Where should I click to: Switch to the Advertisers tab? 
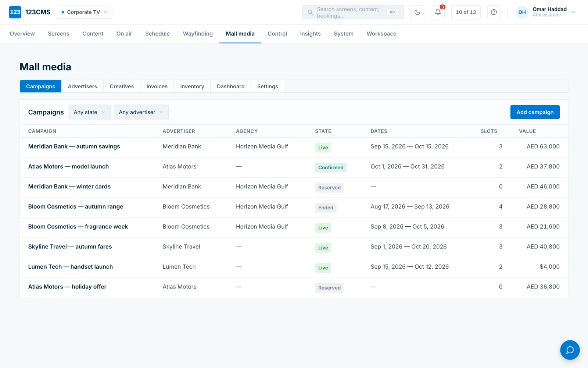[82, 86]
